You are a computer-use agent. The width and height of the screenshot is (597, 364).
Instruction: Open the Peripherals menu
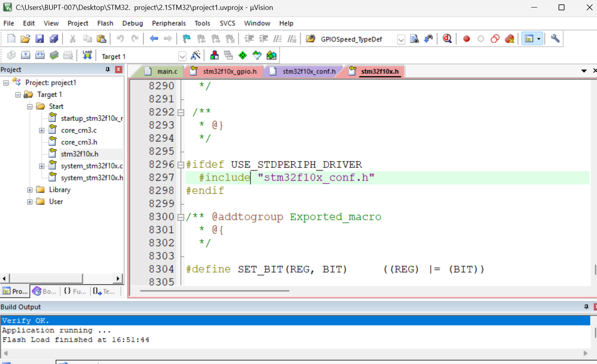pyautogui.click(x=169, y=23)
